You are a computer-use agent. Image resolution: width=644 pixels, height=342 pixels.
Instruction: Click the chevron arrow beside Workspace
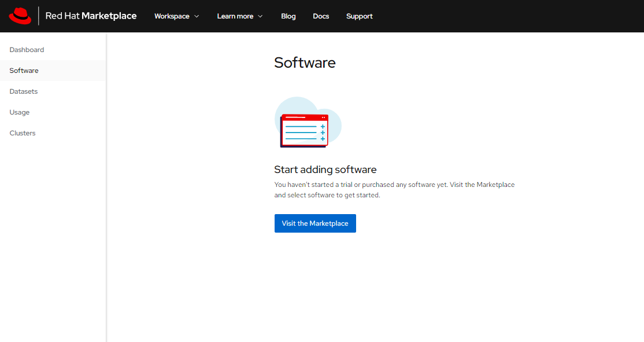pos(197,16)
